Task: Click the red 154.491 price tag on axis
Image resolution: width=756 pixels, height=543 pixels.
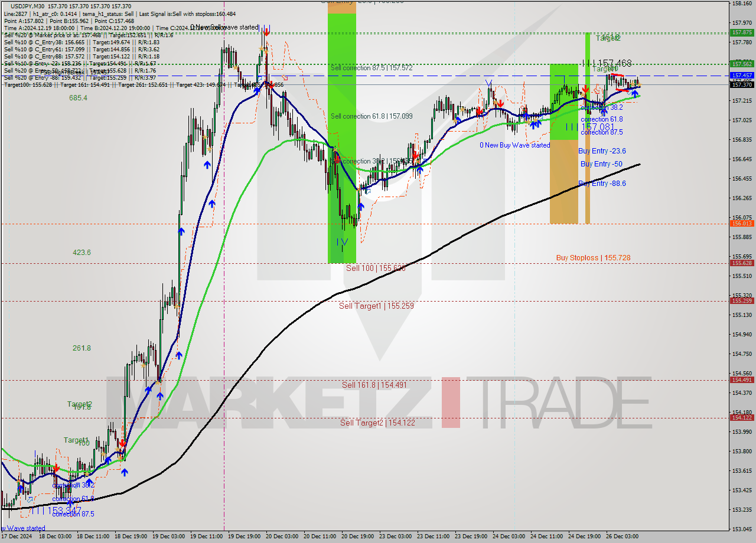Action: coord(742,380)
